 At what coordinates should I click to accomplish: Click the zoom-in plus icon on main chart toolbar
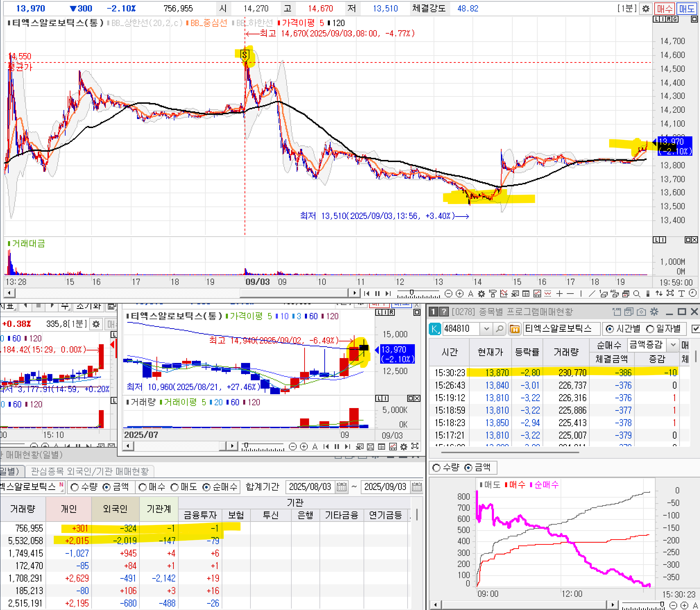click(460, 294)
